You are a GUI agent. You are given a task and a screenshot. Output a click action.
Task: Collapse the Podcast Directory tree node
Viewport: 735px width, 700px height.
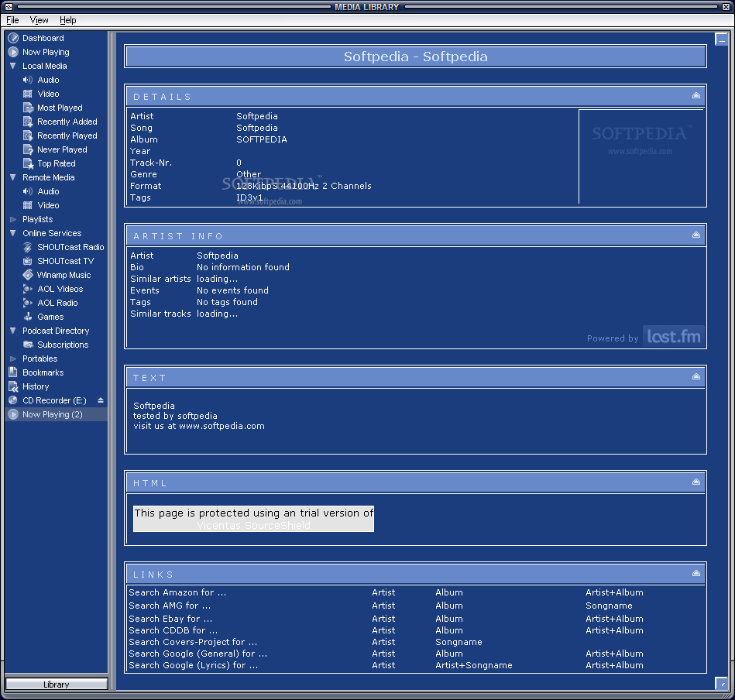[13, 331]
